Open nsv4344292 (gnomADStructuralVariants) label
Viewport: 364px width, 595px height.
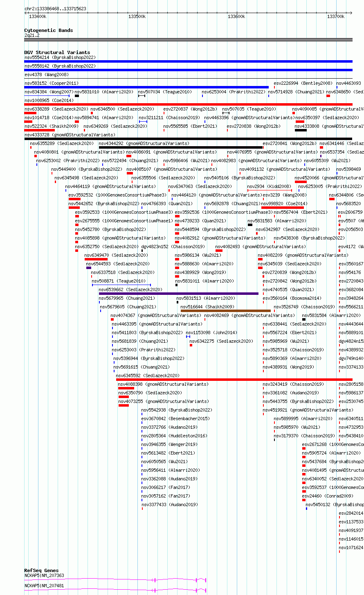click(144, 143)
